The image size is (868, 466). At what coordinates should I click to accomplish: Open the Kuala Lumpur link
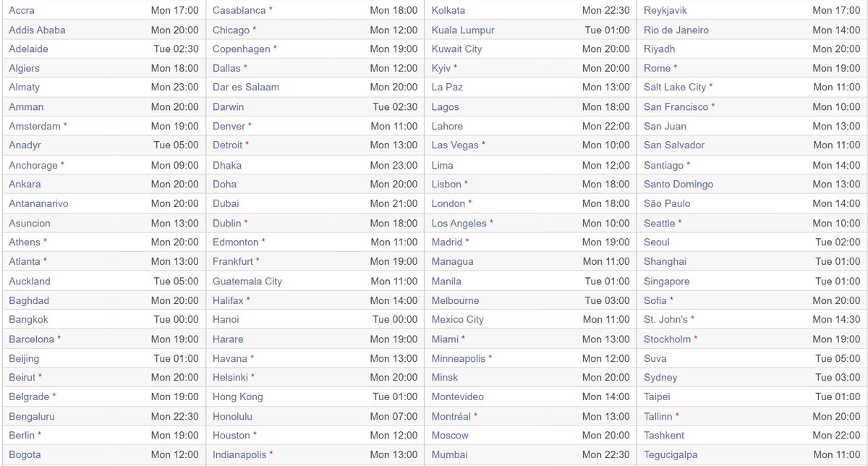click(462, 30)
